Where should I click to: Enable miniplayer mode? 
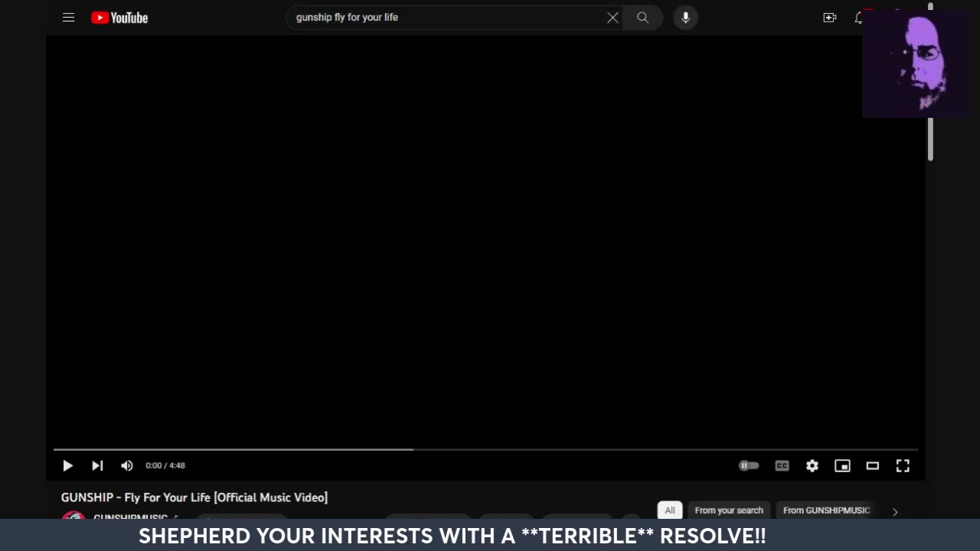[842, 465]
